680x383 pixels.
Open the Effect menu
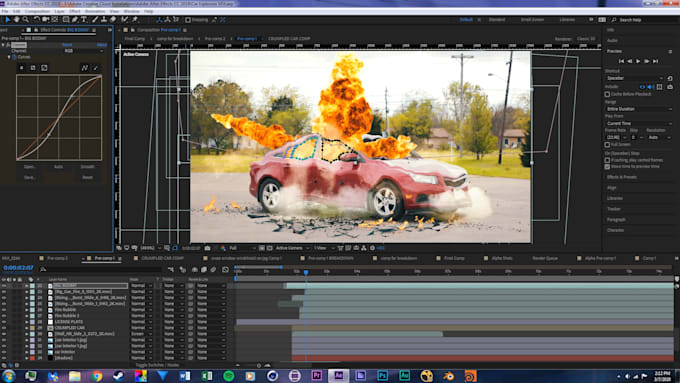(x=75, y=11)
